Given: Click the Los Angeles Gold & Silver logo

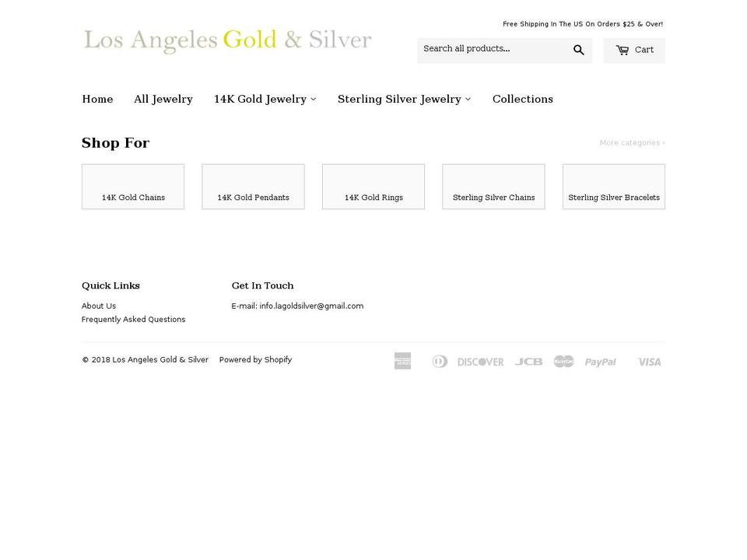Looking at the screenshot, I should coord(227,40).
